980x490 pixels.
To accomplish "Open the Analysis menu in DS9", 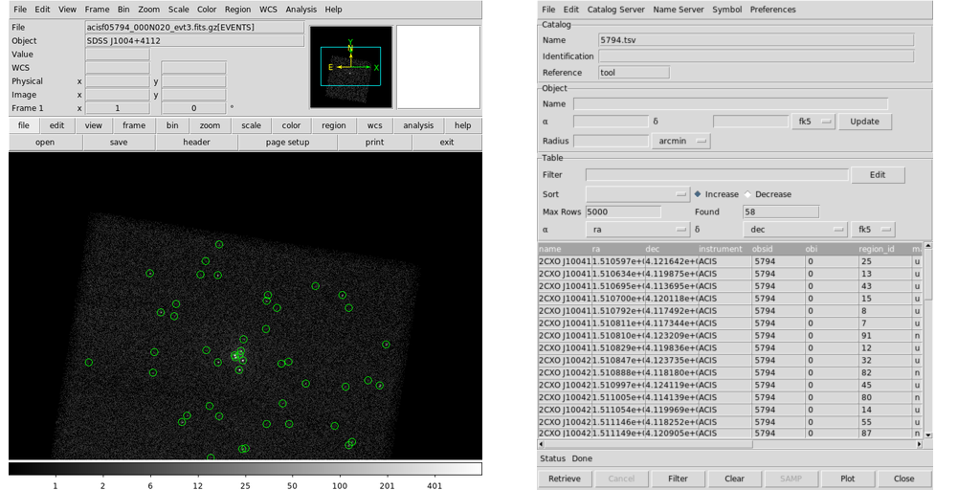I will 301,10.
